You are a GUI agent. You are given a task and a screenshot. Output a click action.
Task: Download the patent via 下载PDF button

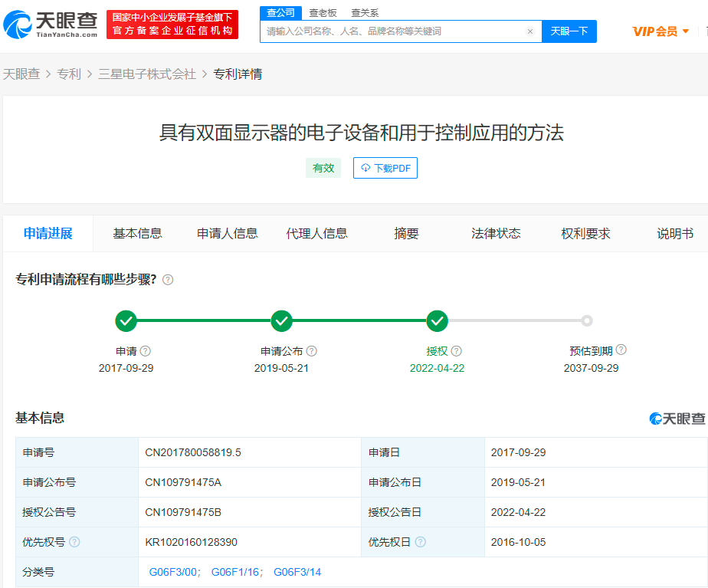pyautogui.click(x=385, y=168)
